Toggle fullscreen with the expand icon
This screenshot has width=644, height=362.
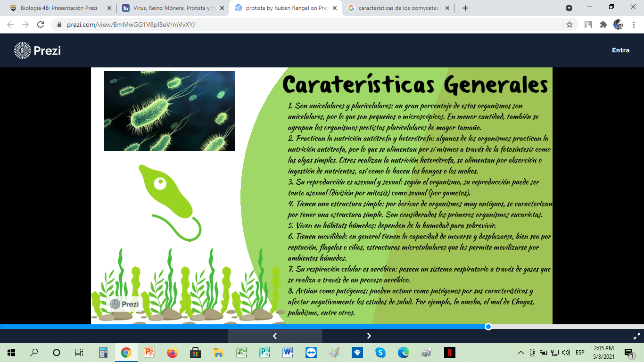coord(636,336)
